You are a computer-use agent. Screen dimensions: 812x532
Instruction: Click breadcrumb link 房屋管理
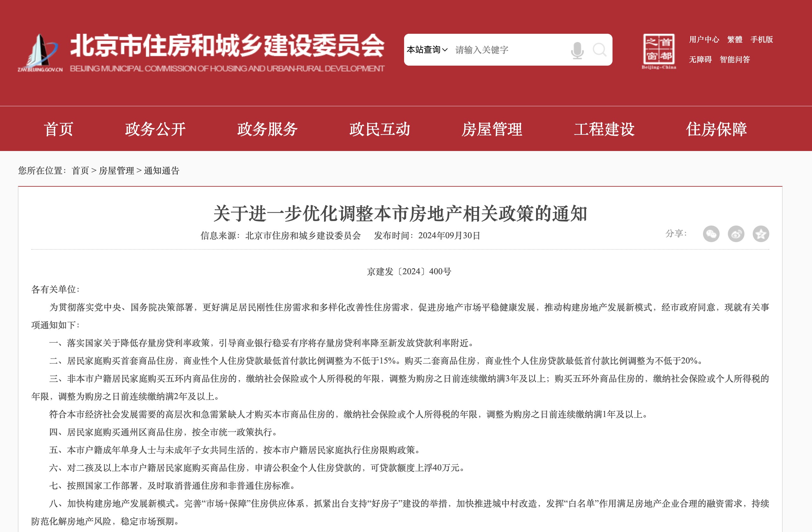(x=116, y=170)
